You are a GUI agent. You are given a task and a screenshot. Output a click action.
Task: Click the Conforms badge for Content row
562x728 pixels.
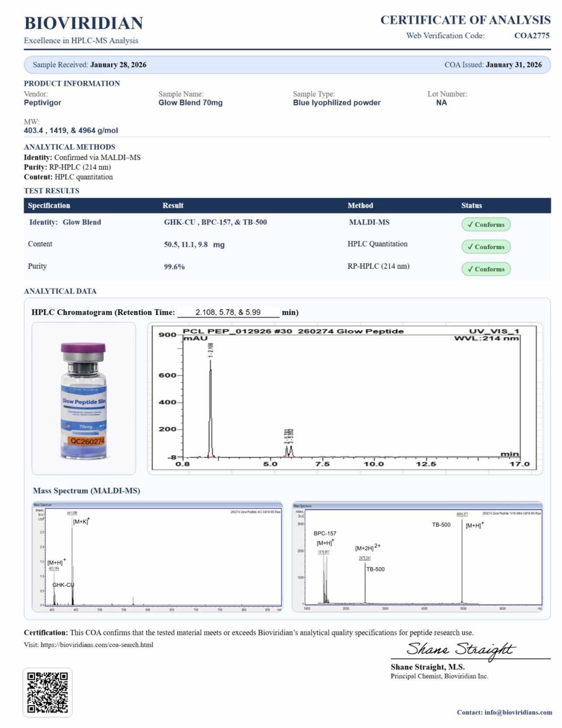pyautogui.click(x=486, y=247)
